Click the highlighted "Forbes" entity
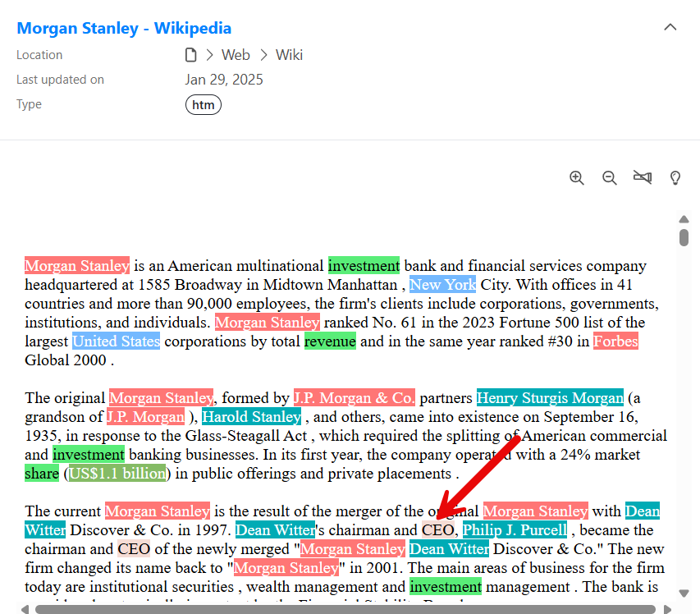The image size is (700, 614). [615, 341]
